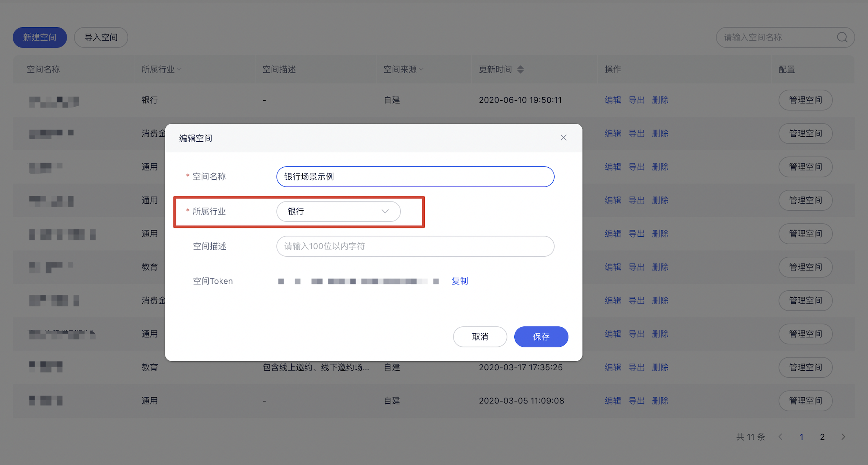868x465 pixels.
Task: Click the 导入空间 button
Action: click(101, 37)
